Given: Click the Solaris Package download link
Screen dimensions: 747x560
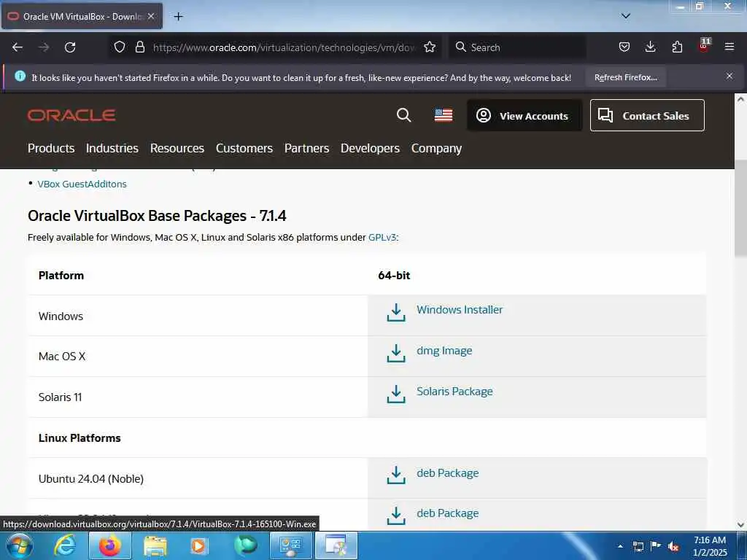Looking at the screenshot, I should (x=454, y=392).
